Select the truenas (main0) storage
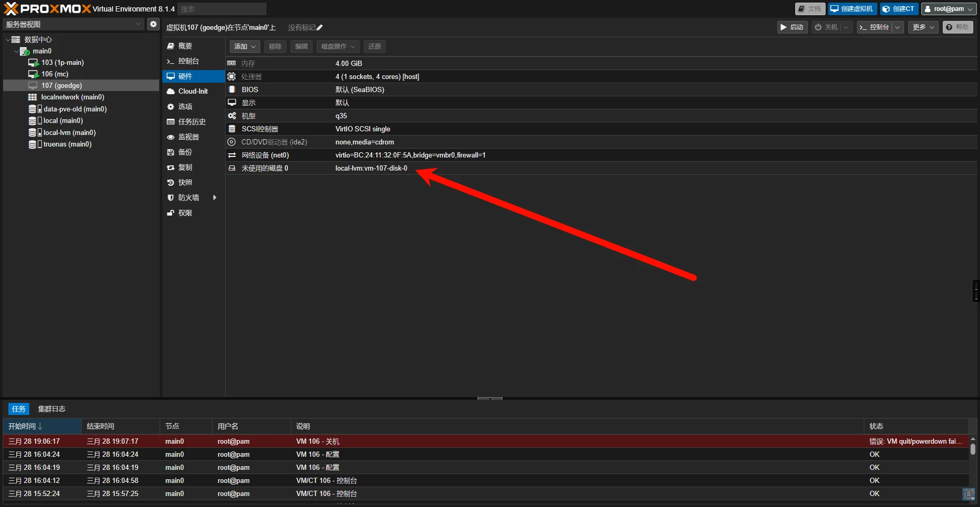This screenshot has height=507, width=980. [67, 144]
